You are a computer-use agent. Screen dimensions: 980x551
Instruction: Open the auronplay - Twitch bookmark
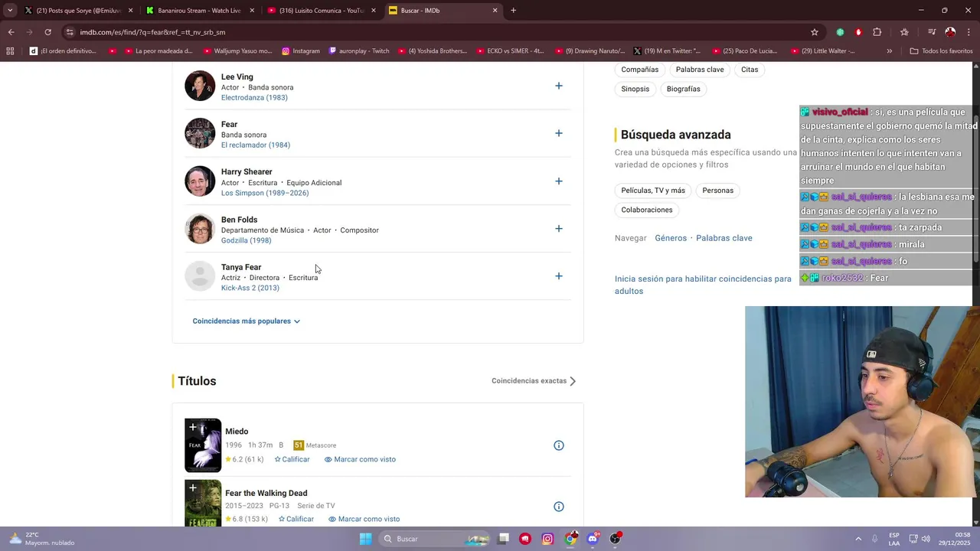pyautogui.click(x=359, y=51)
